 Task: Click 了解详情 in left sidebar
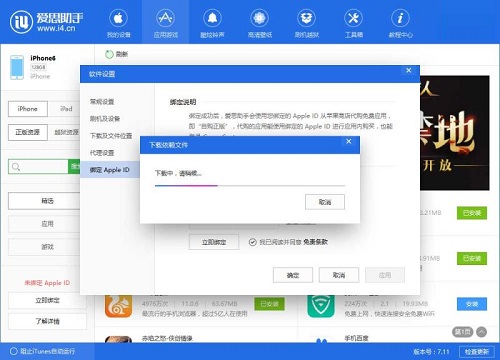47,321
